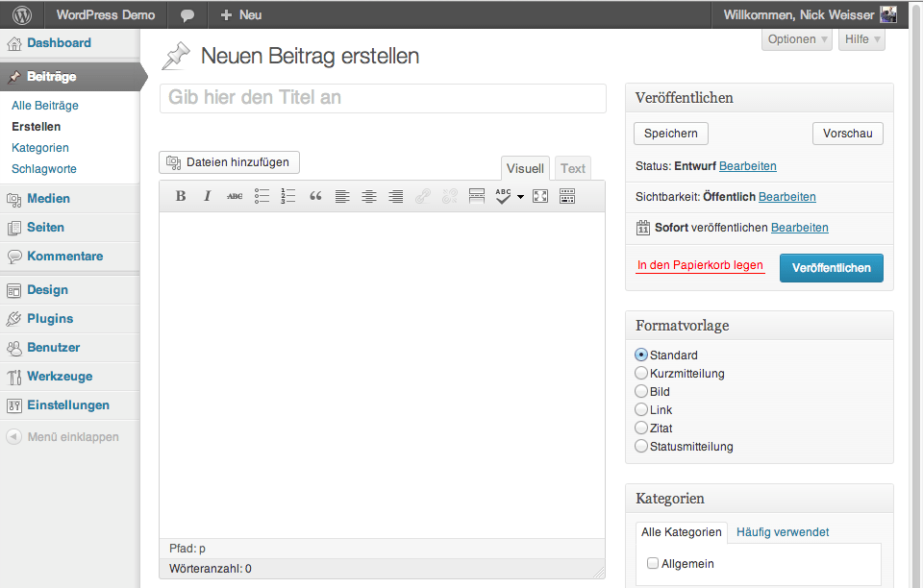The image size is (923, 588).
Task: Check the Allgemein category checkbox
Action: pyautogui.click(x=653, y=564)
